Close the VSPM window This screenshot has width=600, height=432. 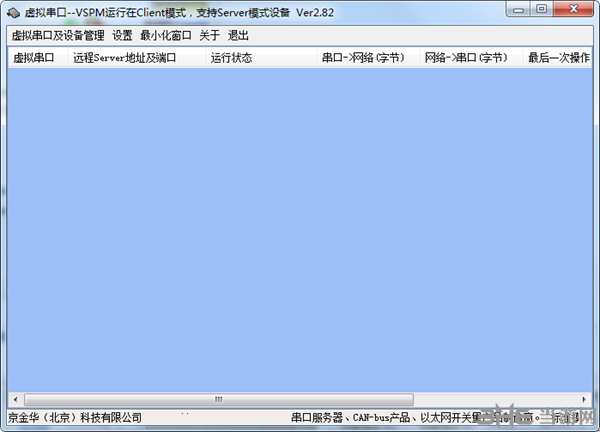click(x=574, y=9)
